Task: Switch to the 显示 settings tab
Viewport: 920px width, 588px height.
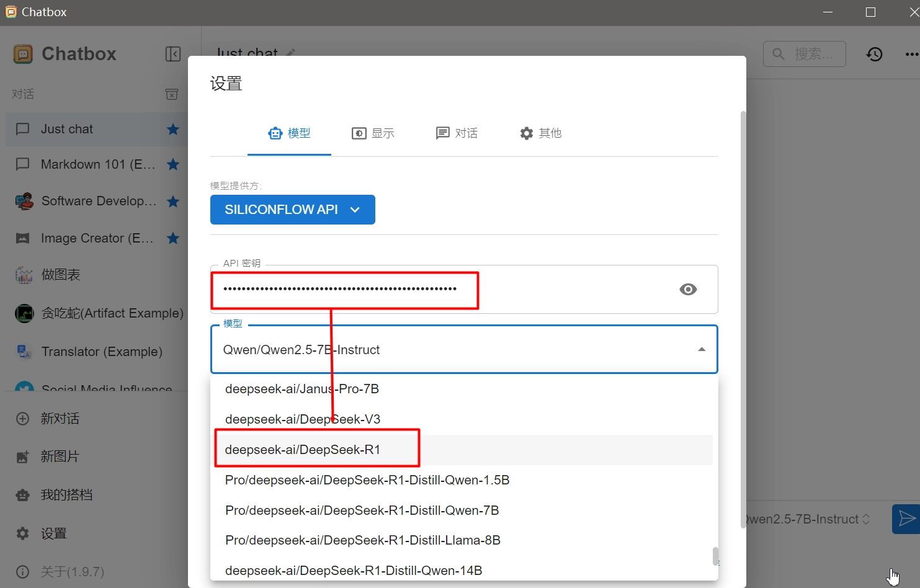Action: coord(373,133)
